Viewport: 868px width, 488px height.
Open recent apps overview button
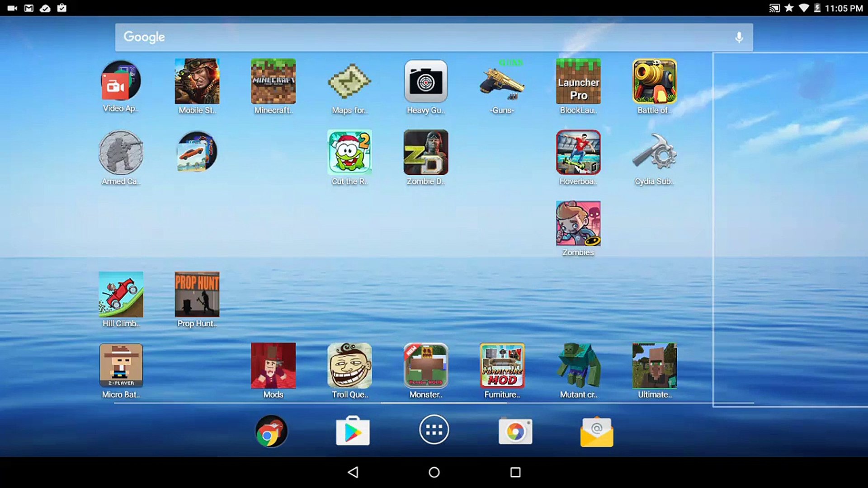click(x=515, y=472)
